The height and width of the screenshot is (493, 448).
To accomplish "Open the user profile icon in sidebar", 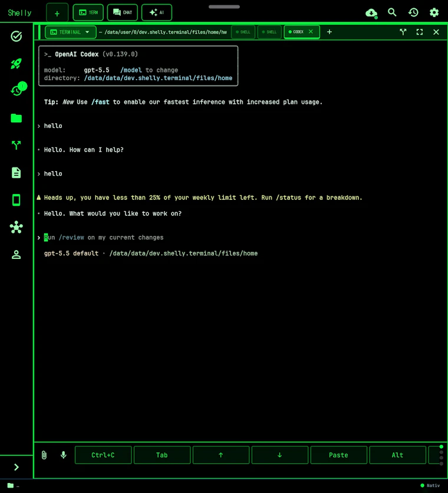I will (16, 254).
